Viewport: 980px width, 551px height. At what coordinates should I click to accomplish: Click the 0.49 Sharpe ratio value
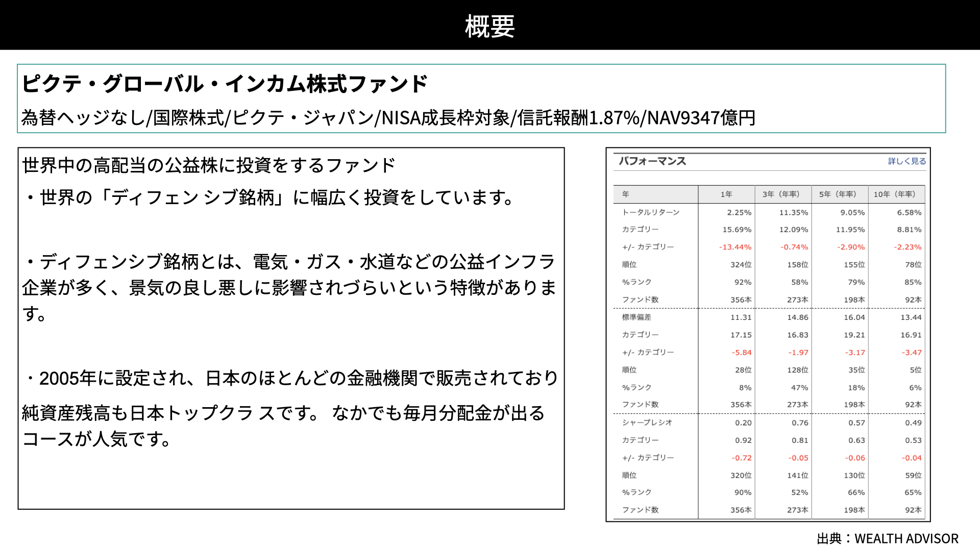(913, 423)
